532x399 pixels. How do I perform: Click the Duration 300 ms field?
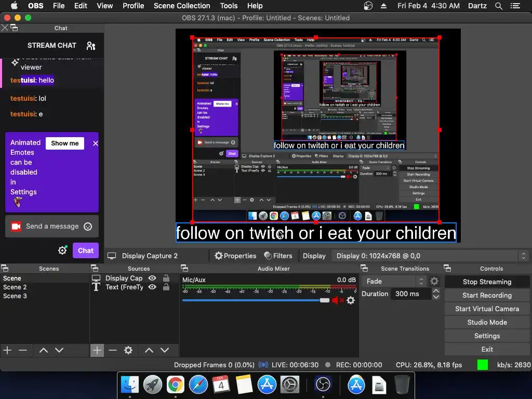click(410, 294)
